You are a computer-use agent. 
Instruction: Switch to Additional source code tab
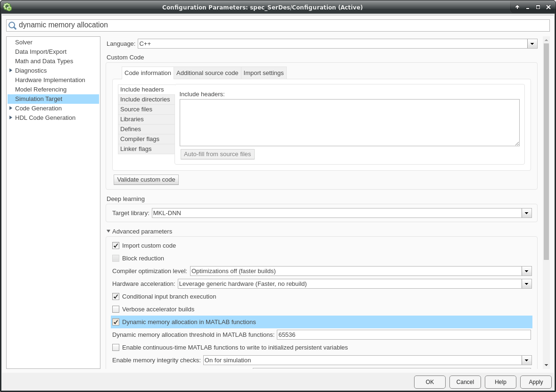click(207, 73)
